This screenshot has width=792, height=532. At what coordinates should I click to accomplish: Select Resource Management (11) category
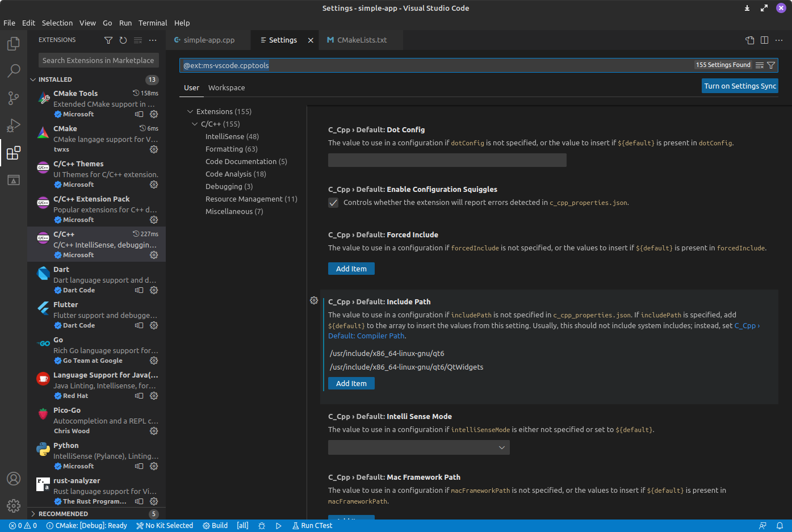(x=252, y=199)
